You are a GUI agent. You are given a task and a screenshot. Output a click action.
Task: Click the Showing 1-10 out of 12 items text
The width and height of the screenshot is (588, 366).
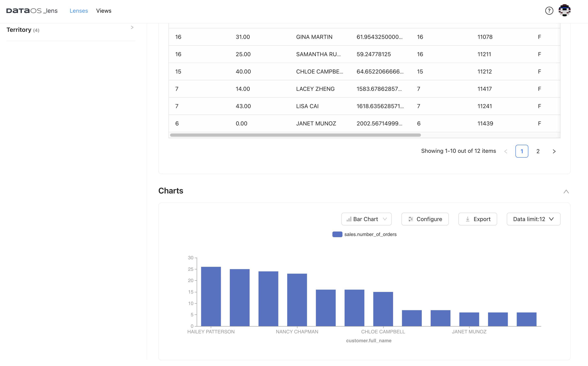coord(458,151)
